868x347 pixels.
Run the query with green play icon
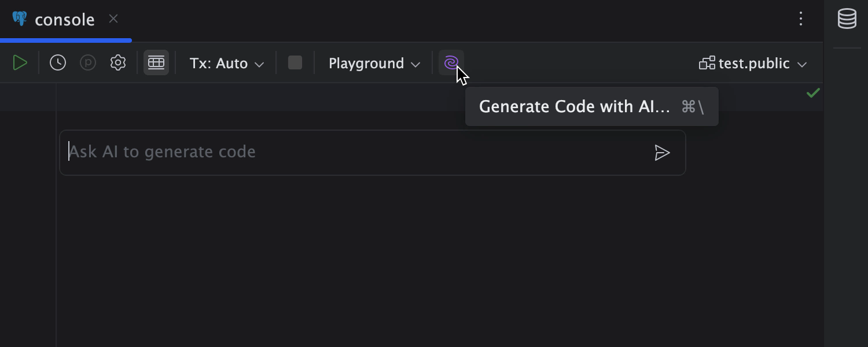[20, 62]
